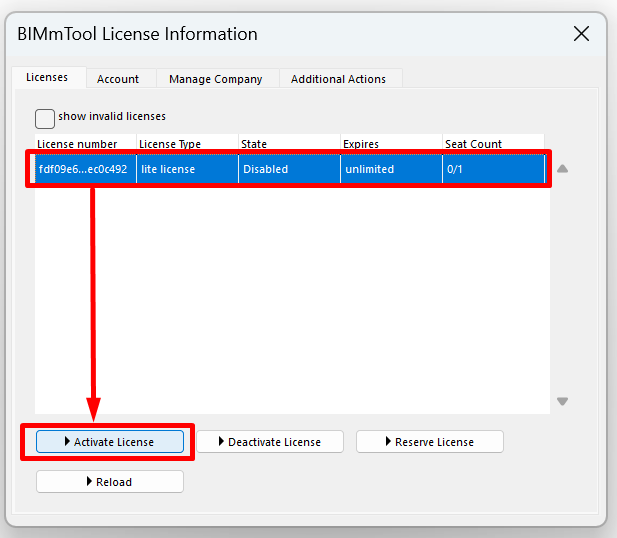617x538 pixels.
Task: Click the Reserve License button
Action: [430, 442]
